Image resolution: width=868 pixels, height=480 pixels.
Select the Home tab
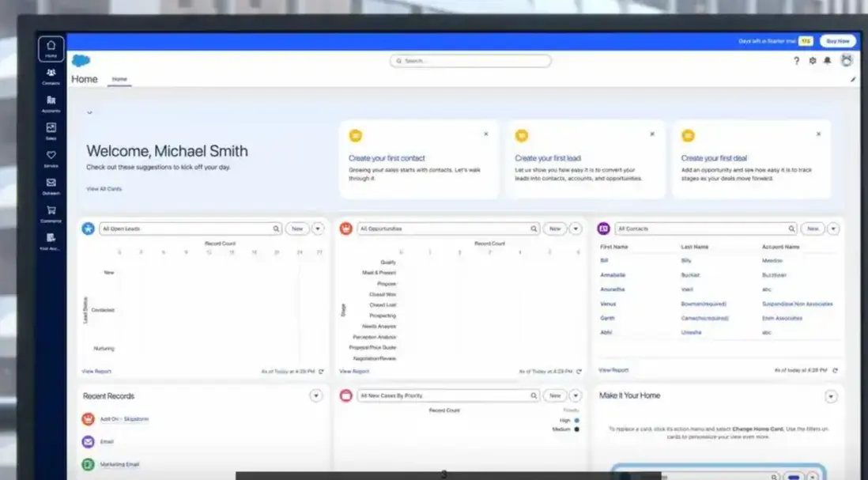[119, 79]
